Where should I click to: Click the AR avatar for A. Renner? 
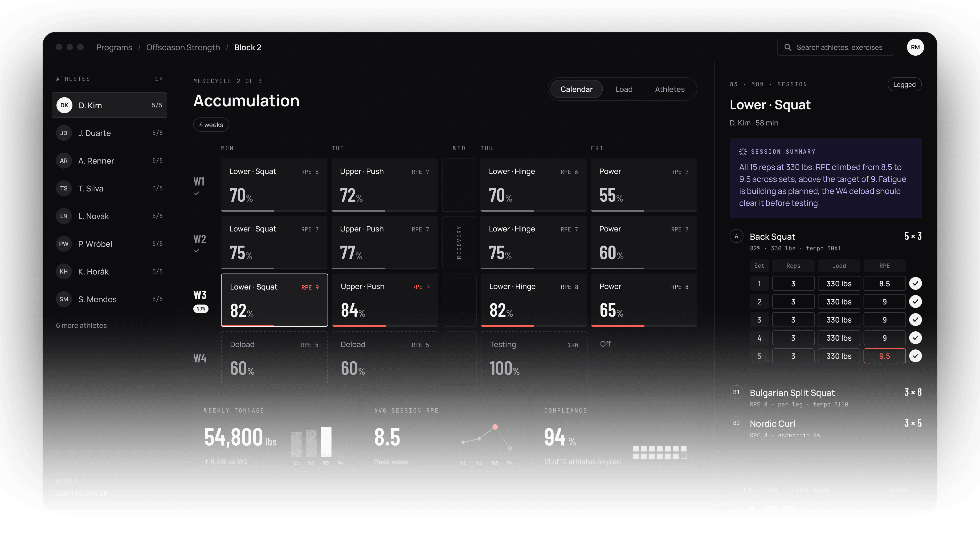click(64, 161)
